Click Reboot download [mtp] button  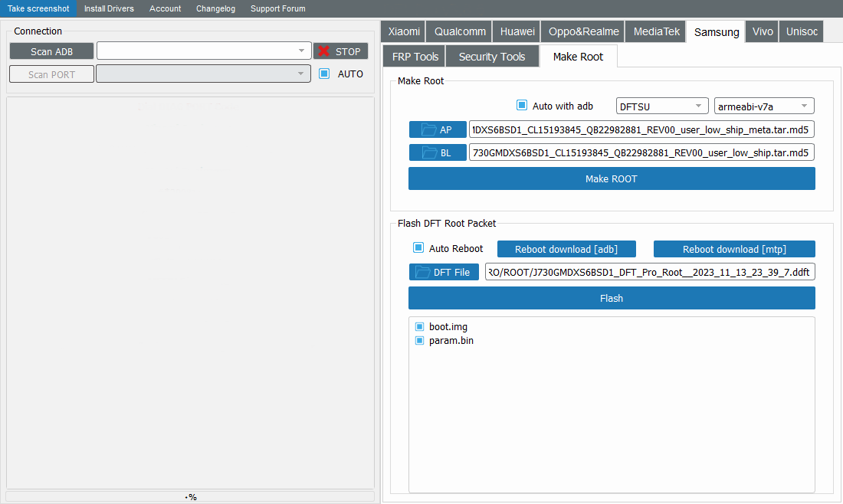pos(734,249)
